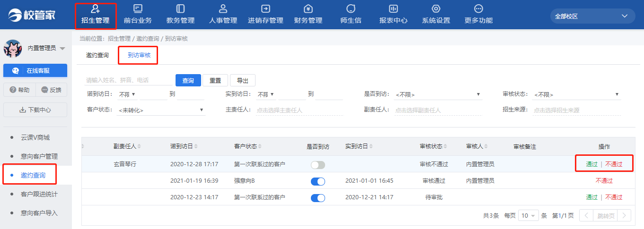Open the 更多功能 ellipsis icon

coord(478,8)
